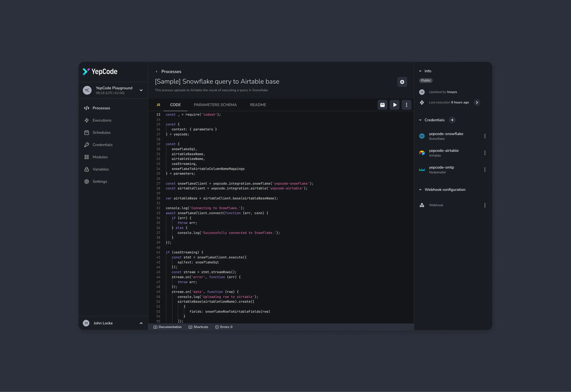The image size is (571, 392).
Task: Open yepcode-smtp credential options menu
Action: (x=484, y=170)
